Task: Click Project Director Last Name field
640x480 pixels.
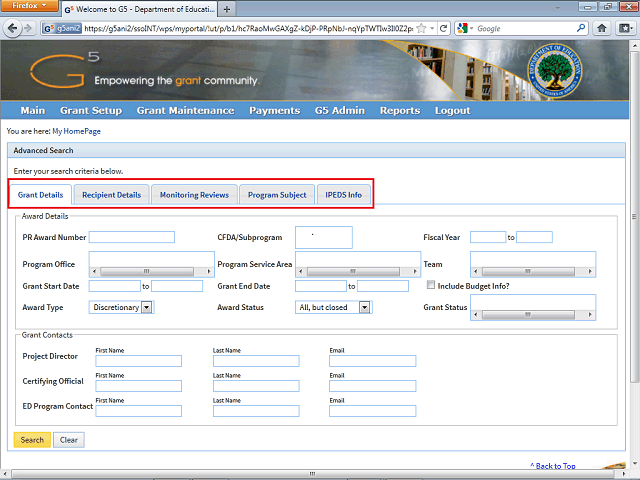Action: tap(256, 361)
